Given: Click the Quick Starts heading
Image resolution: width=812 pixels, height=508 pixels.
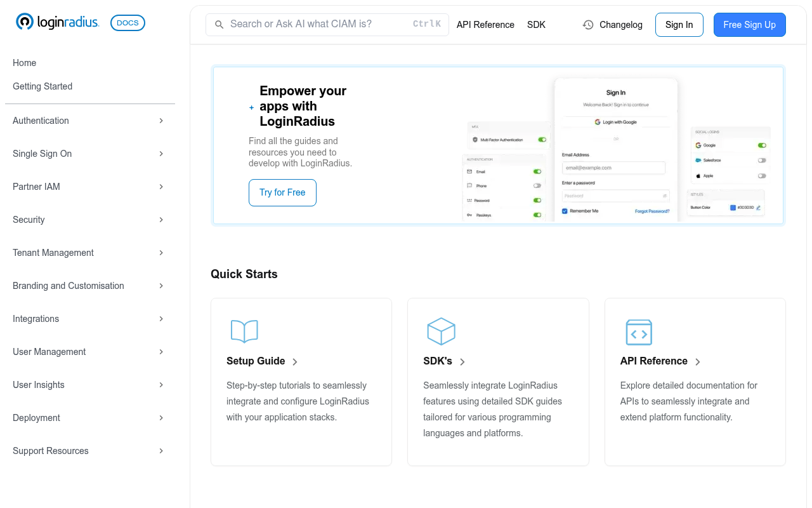Looking at the screenshot, I should click(244, 274).
